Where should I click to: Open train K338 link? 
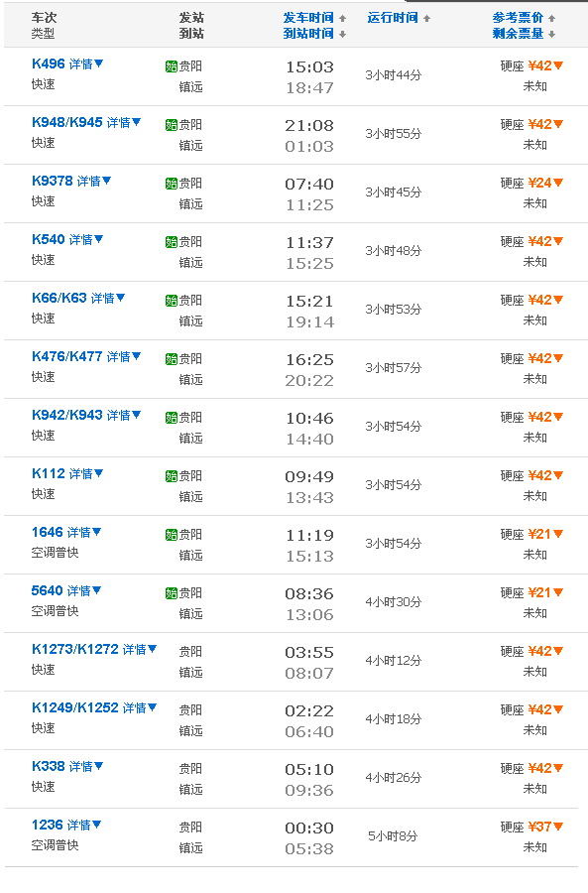click(49, 767)
